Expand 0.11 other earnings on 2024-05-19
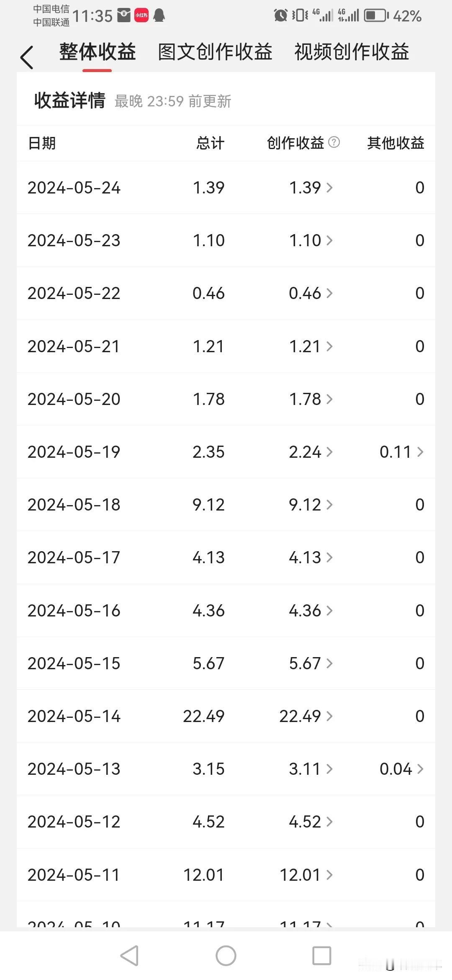This screenshot has width=452, height=980. [402, 452]
